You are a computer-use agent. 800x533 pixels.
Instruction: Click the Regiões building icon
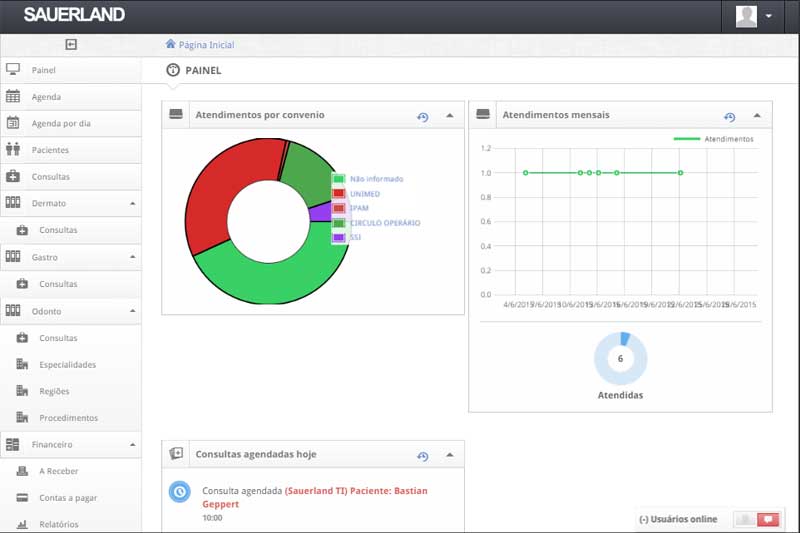22,391
